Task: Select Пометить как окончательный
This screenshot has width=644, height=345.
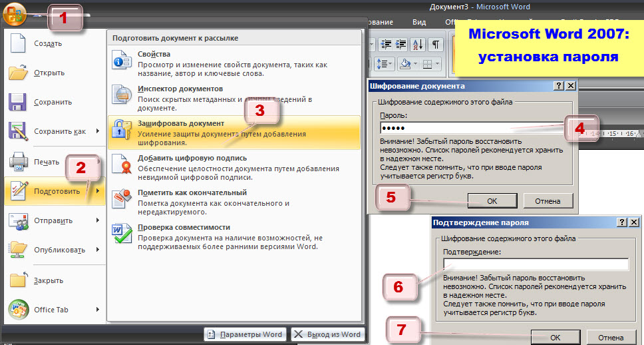Action: pyautogui.click(x=234, y=202)
